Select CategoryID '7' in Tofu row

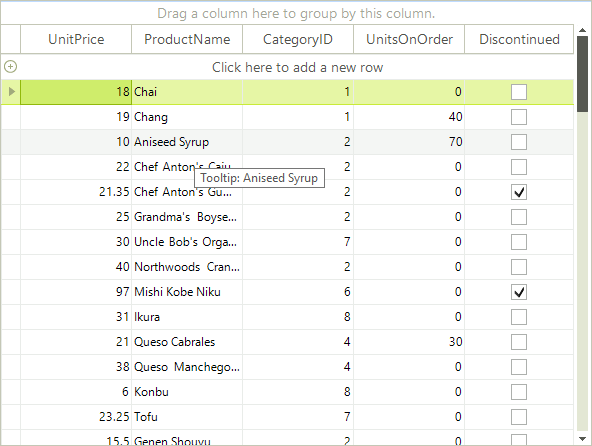(x=298, y=417)
